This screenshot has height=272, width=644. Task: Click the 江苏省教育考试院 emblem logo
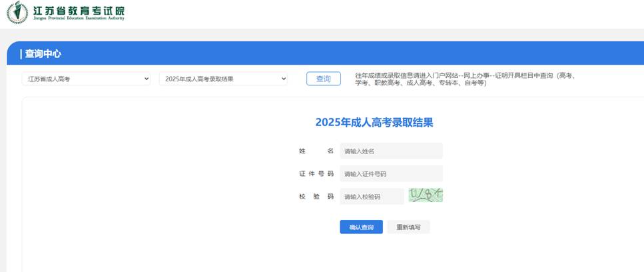17,12
